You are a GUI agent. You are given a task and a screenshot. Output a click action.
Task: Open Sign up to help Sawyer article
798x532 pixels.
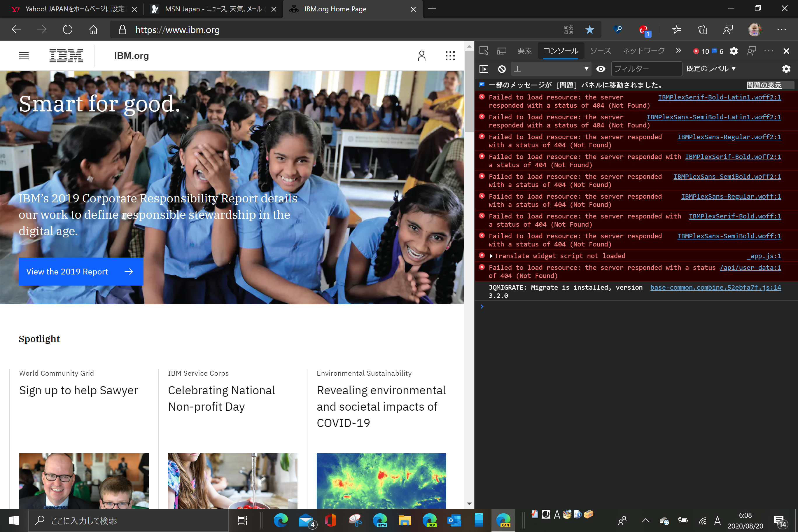[78, 390]
